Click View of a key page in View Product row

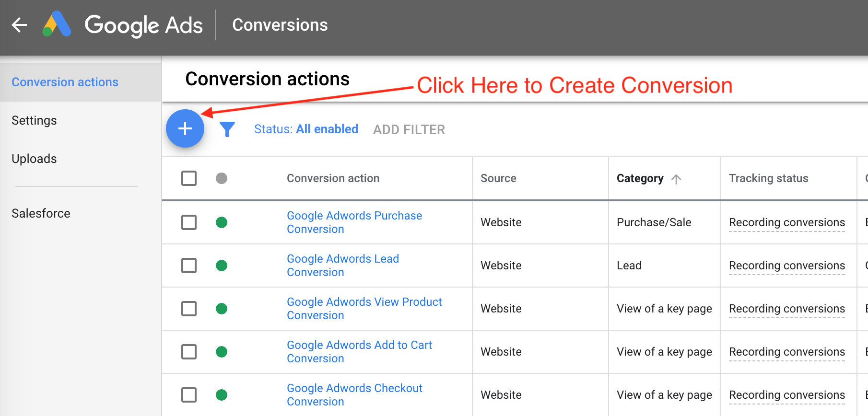(x=664, y=309)
